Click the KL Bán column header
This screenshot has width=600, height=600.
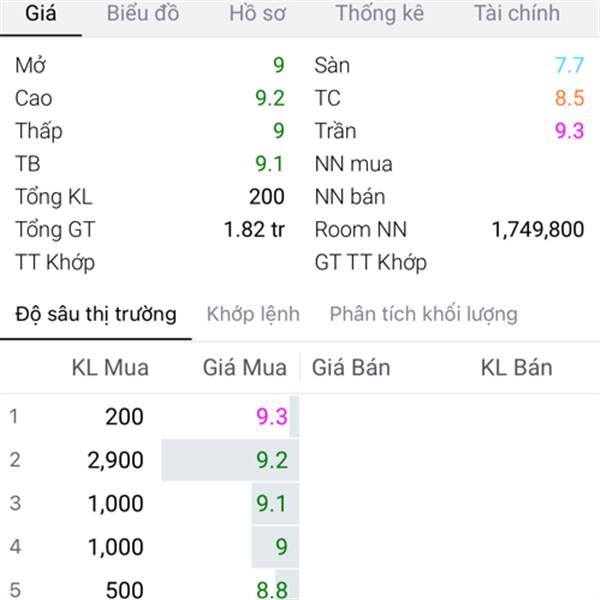(516, 368)
